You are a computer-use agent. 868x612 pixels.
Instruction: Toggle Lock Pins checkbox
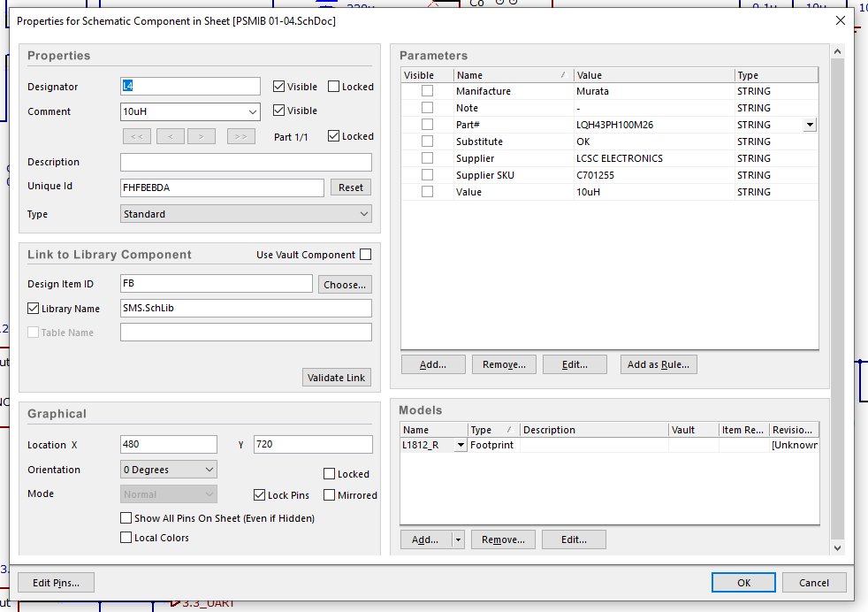tap(260, 494)
